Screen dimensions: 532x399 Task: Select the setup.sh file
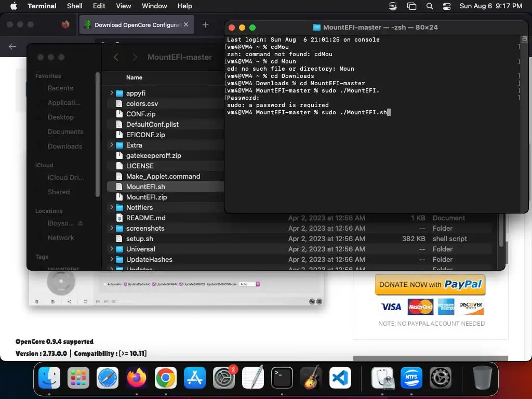tap(139, 238)
